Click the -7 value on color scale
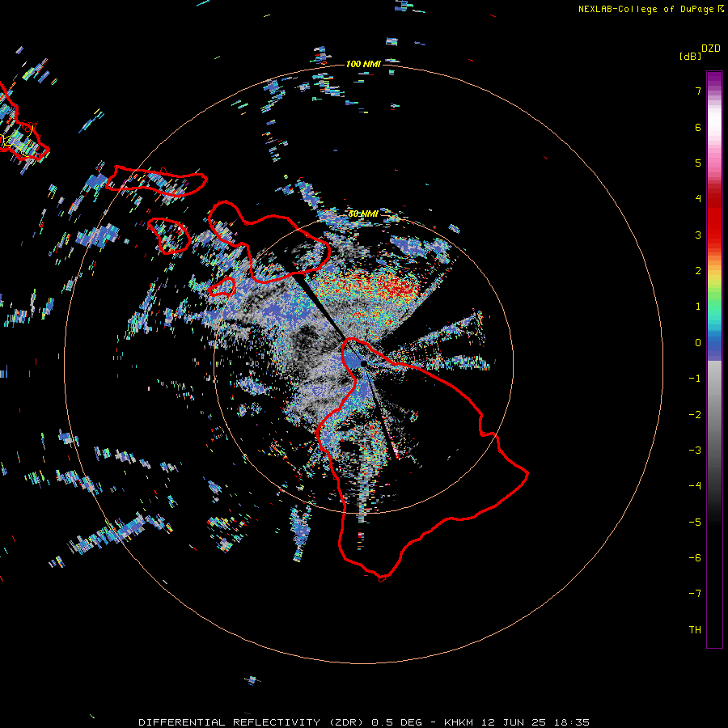 coord(695,594)
